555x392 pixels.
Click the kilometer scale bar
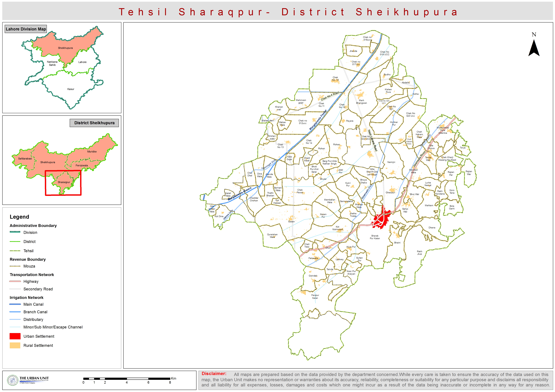pos(127,378)
